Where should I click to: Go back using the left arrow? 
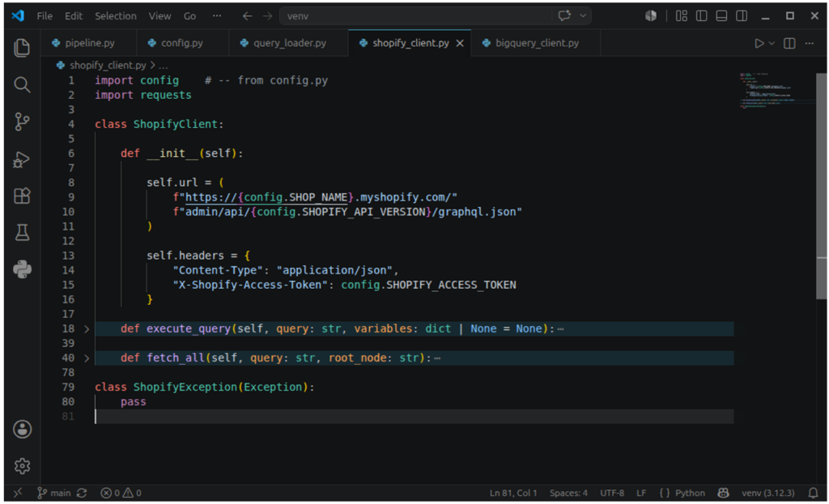pyautogui.click(x=247, y=16)
